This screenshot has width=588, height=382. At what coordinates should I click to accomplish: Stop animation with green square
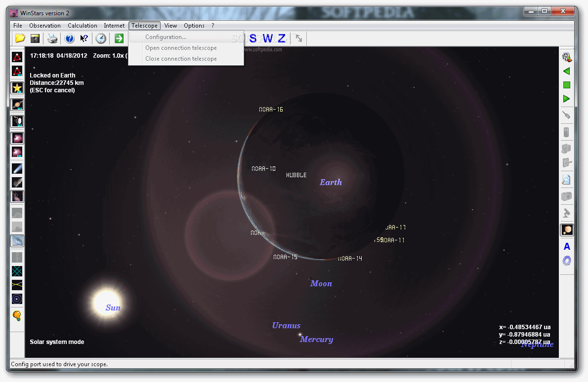pos(567,85)
